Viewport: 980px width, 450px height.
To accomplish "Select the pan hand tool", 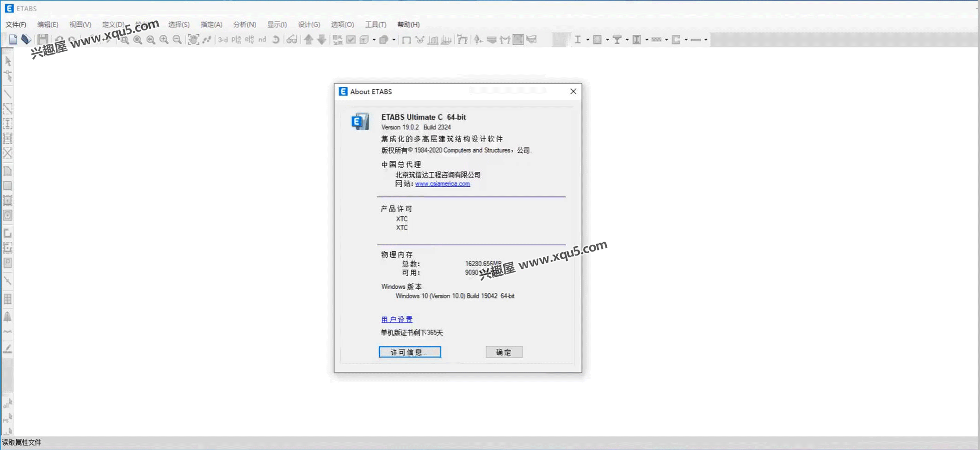I will (x=193, y=40).
